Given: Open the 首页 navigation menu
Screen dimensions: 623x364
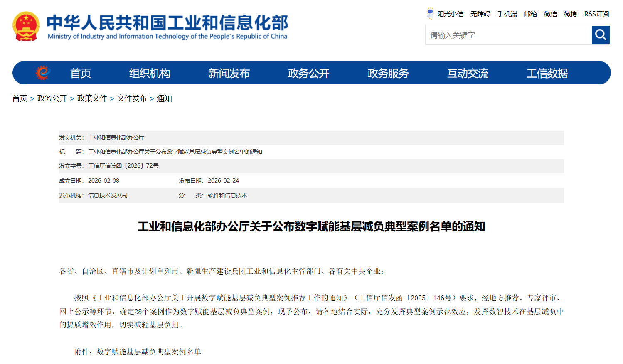Looking at the screenshot, I should (x=80, y=73).
